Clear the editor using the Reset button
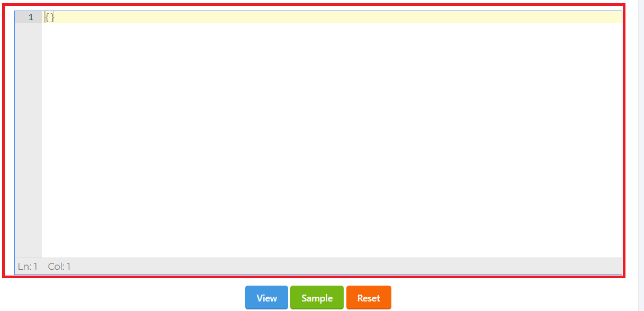 [x=369, y=298]
